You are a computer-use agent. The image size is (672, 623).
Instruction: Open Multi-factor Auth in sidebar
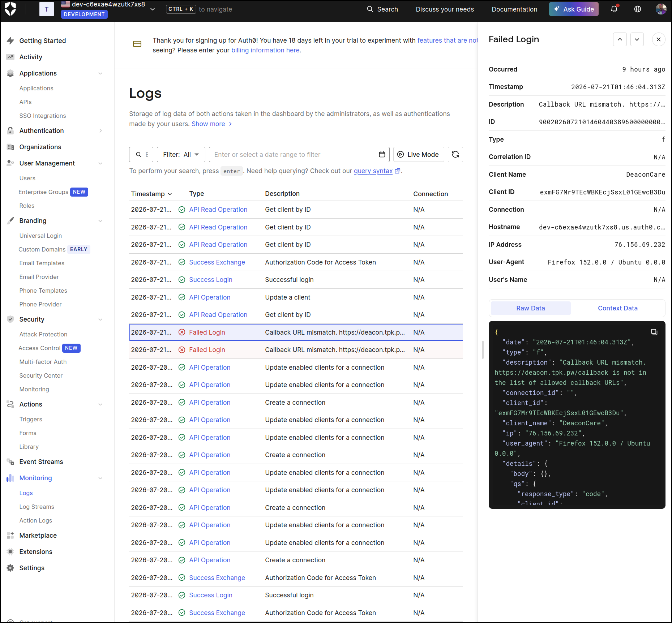[x=43, y=362]
